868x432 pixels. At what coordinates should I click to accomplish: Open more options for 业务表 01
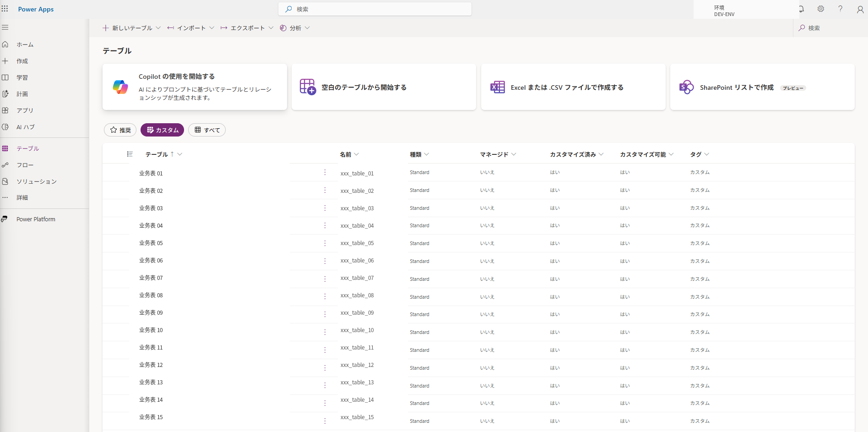point(325,173)
